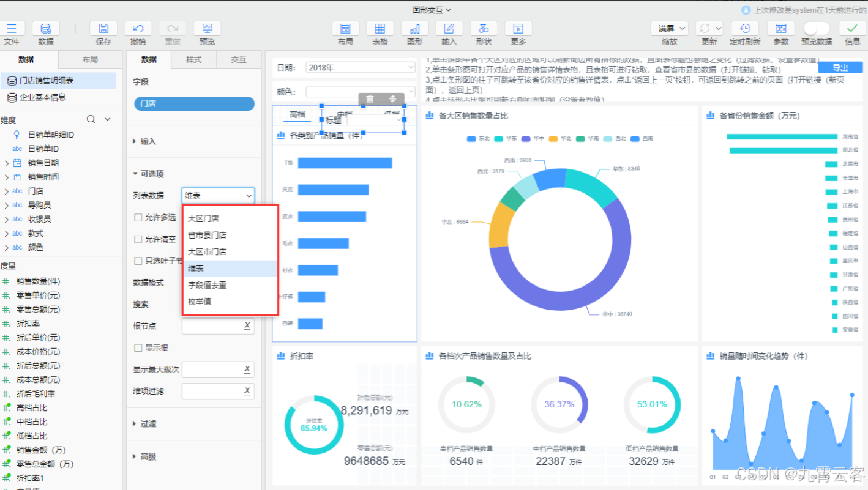Screen dimensions: 868x490
Task: Open the 日期 2018年 dropdown
Action: 361,68
